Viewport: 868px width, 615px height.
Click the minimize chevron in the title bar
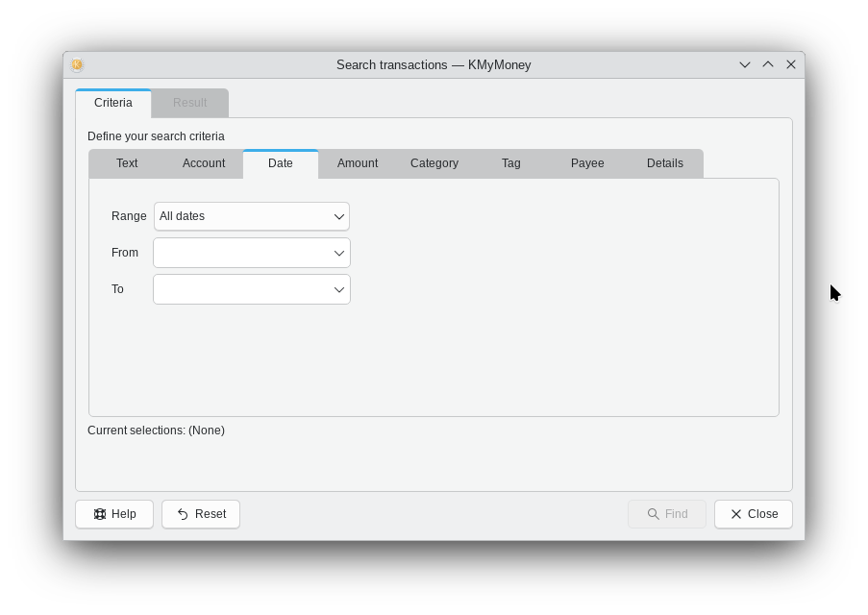pos(745,65)
